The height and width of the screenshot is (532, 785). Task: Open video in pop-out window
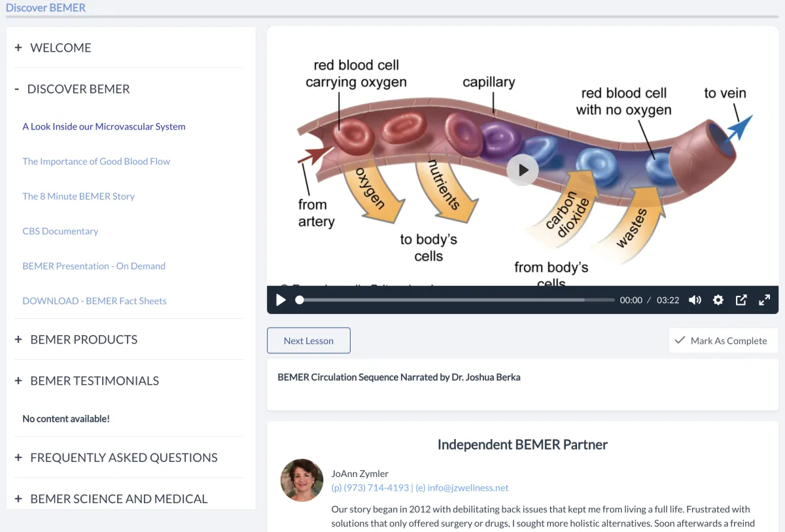tap(741, 300)
